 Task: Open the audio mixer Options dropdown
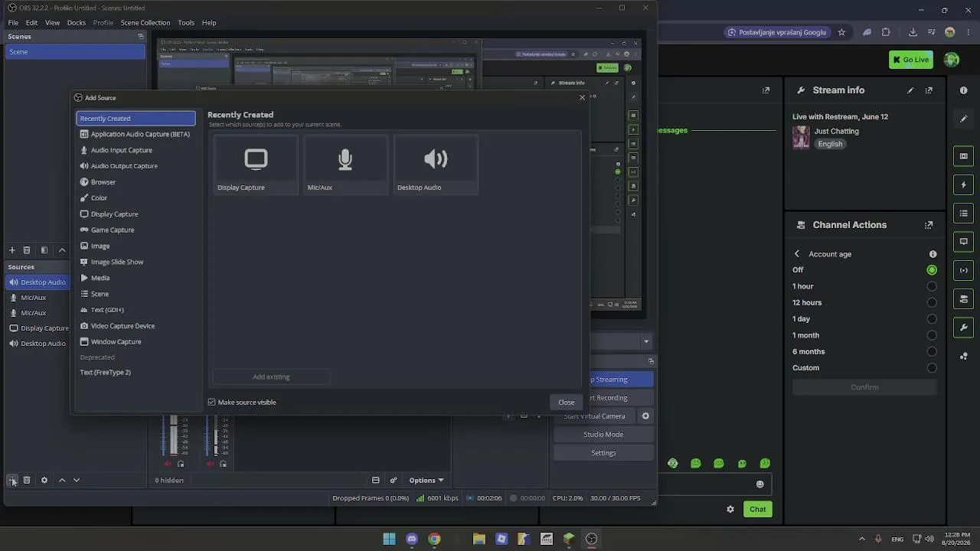(426, 481)
